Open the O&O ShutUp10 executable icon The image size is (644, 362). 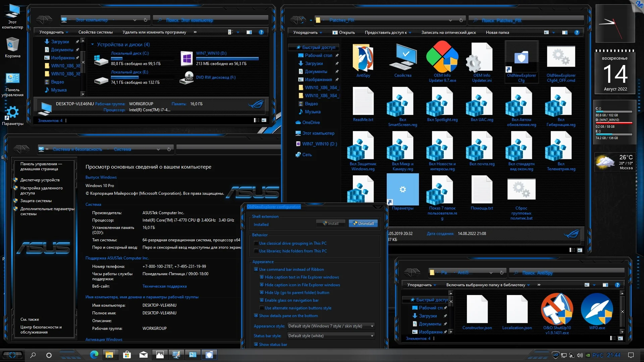pos(557,309)
